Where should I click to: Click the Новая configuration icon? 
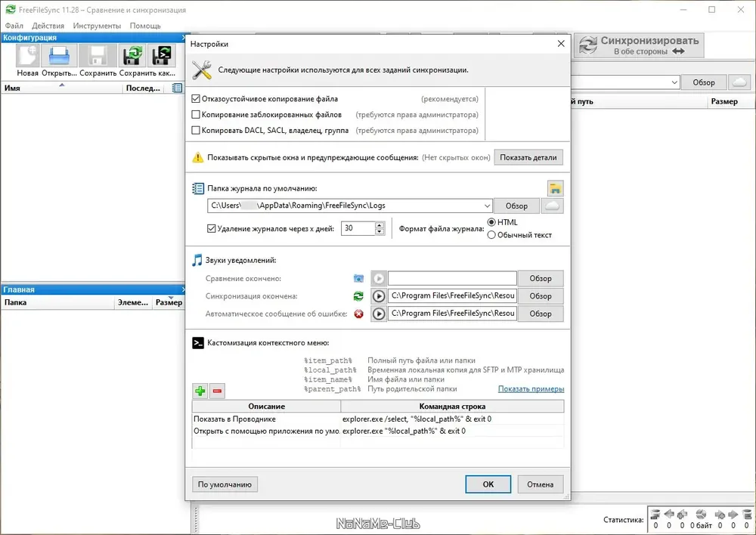click(x=27, y=55)
